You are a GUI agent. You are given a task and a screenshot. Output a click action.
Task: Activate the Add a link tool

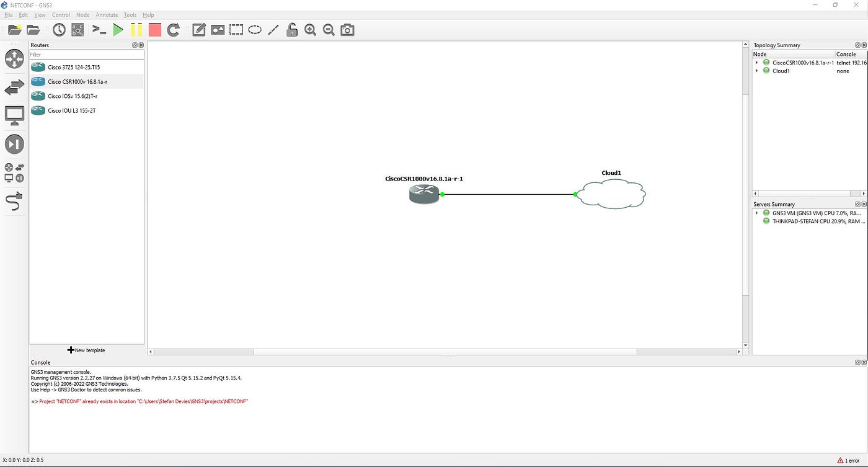[x=14, y=202]
